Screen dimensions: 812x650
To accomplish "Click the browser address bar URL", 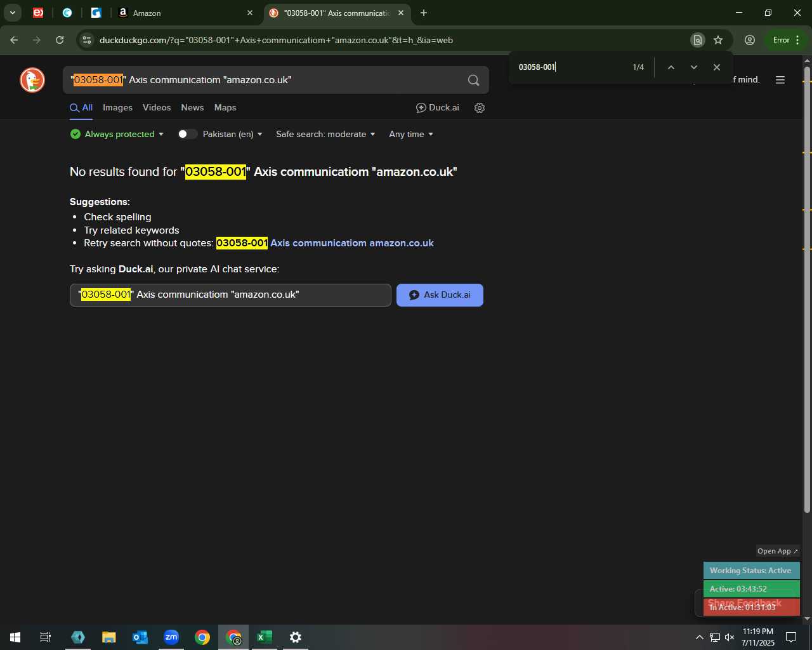I will (x=276, y=40).
